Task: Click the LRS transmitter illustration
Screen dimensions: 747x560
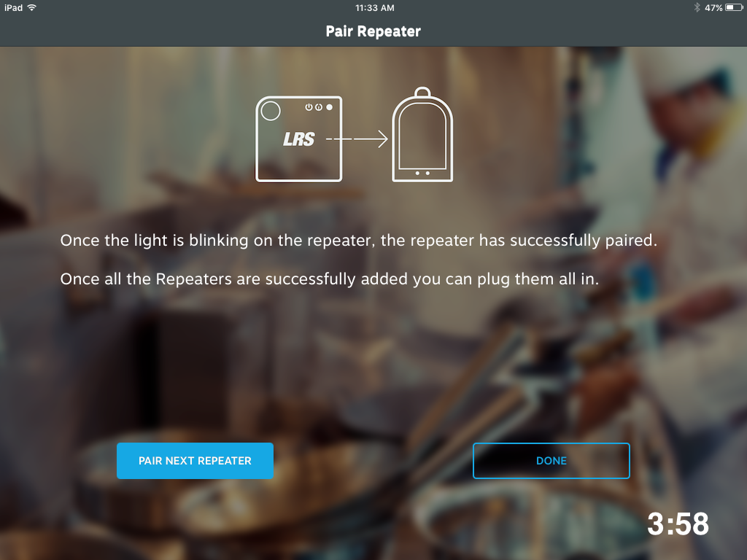Action: (x=298, y=139)
